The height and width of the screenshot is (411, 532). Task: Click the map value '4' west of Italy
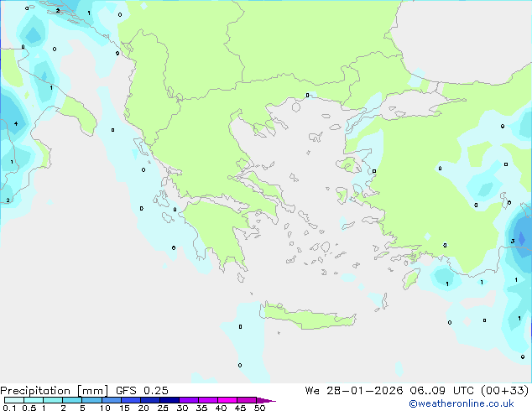click(x=16, y=123)
